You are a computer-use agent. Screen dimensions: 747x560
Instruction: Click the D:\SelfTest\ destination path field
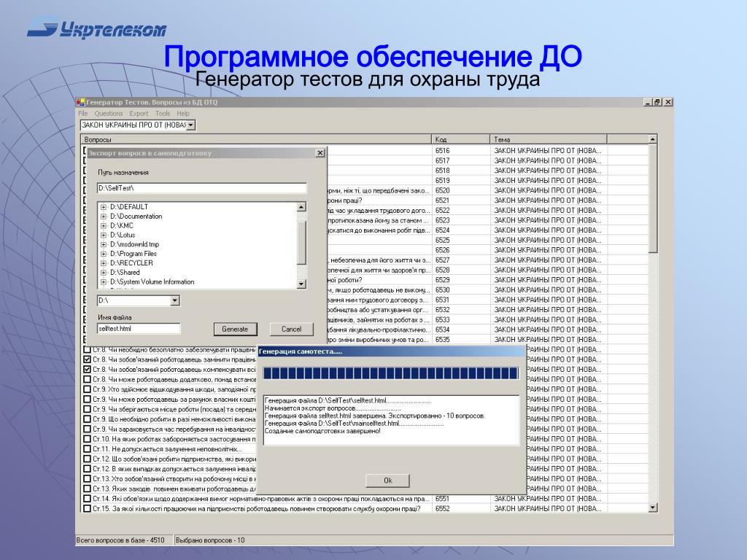pos(201,188)
